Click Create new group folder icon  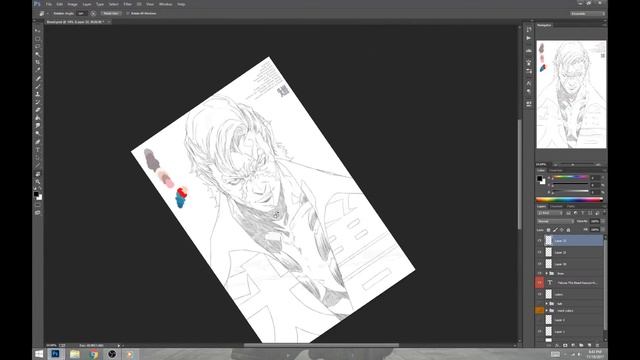click(x=581, y=345)
